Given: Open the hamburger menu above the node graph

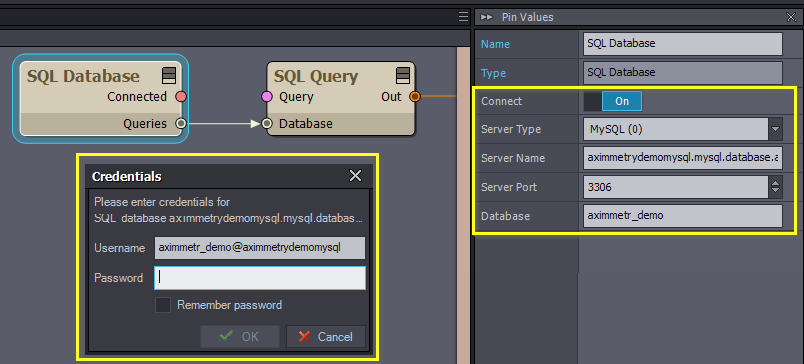Looking at the screenshot, I should pyautogui.click(x=463, y=17).
